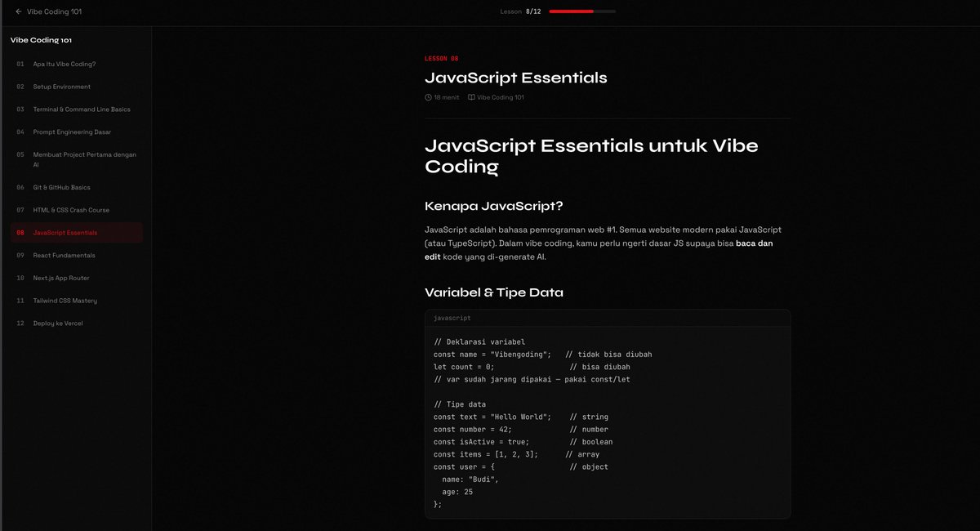
Task: Open lesson 05 Membuat Project Pertama dengan AI
Action: [77, 159]
